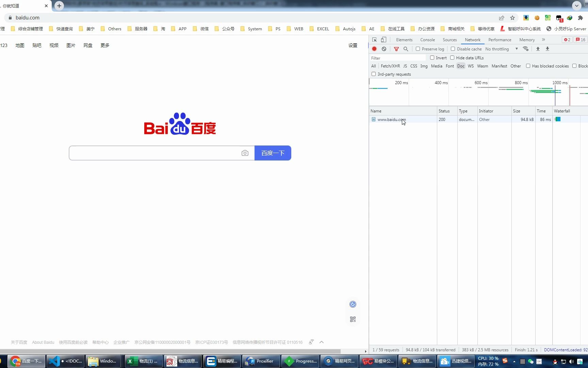Switch to the Performance tab
588x368 pixels.
click(x=500, y=40)
